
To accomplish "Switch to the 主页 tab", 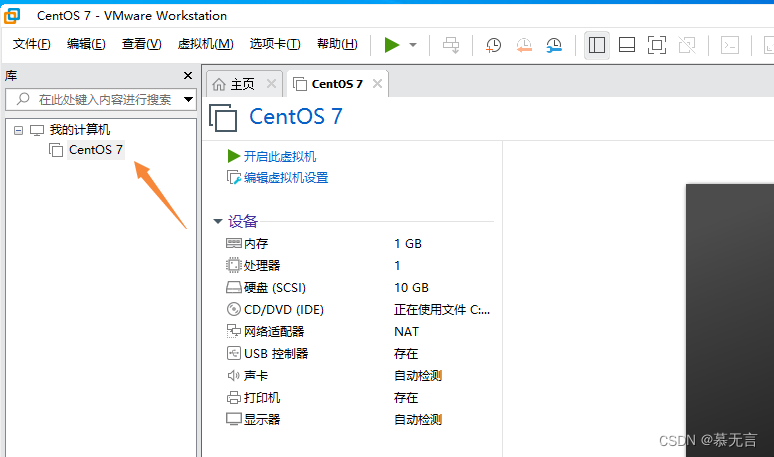I will [242, 84].
